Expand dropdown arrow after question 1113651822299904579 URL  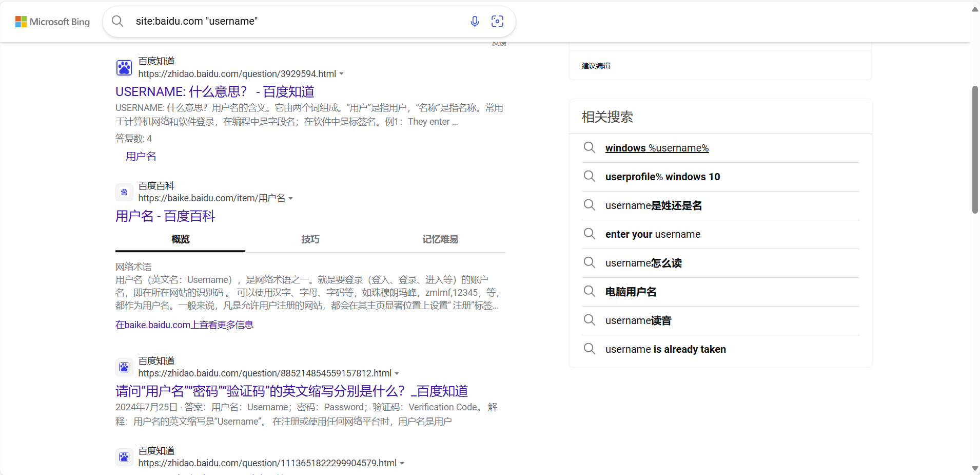pos(402,464)
